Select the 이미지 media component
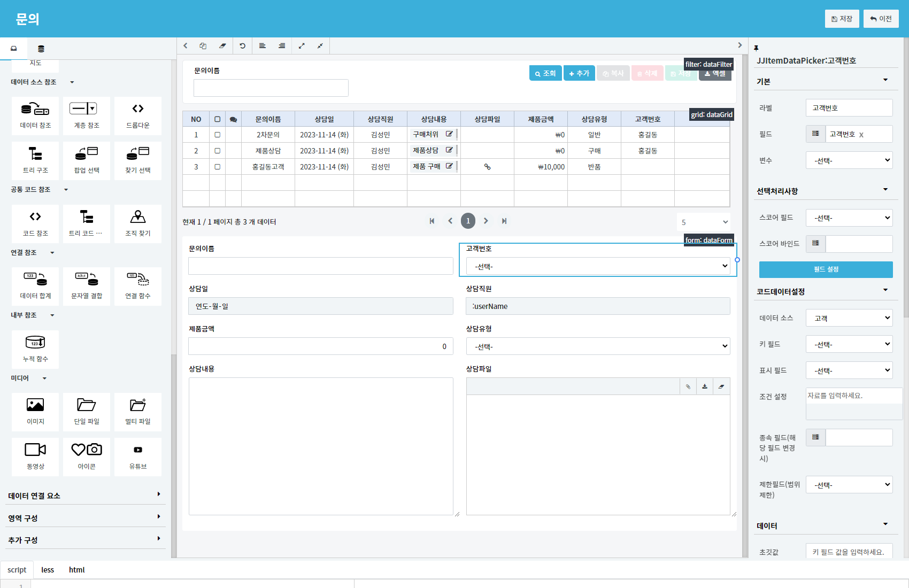The image size is (909, 588). click(x=35, y=412)
